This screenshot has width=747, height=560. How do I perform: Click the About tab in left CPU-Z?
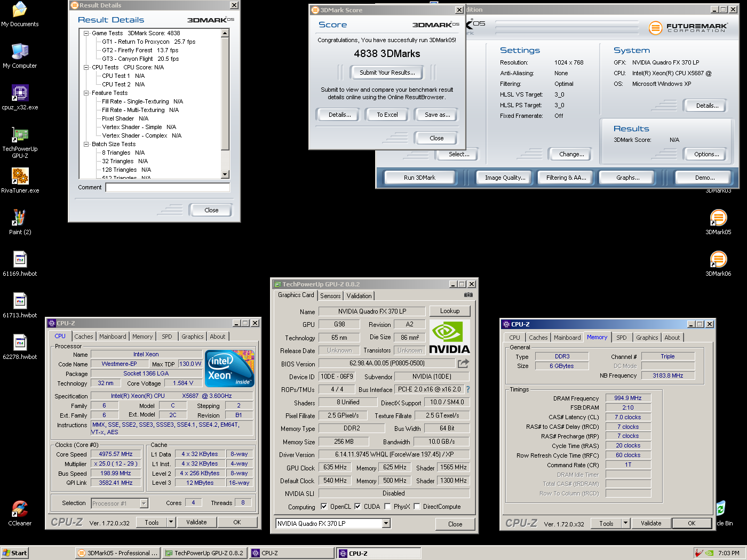pyautogui.click(x=217, y=337)
